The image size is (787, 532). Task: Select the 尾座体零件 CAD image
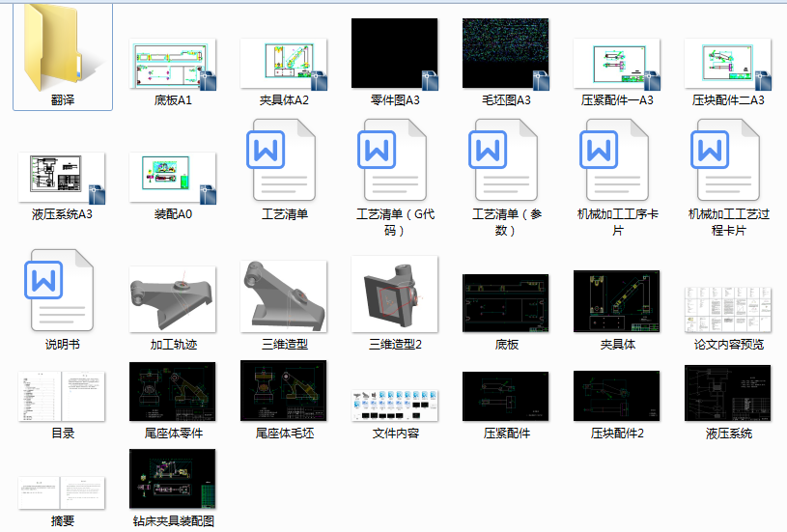click(173, 391)
